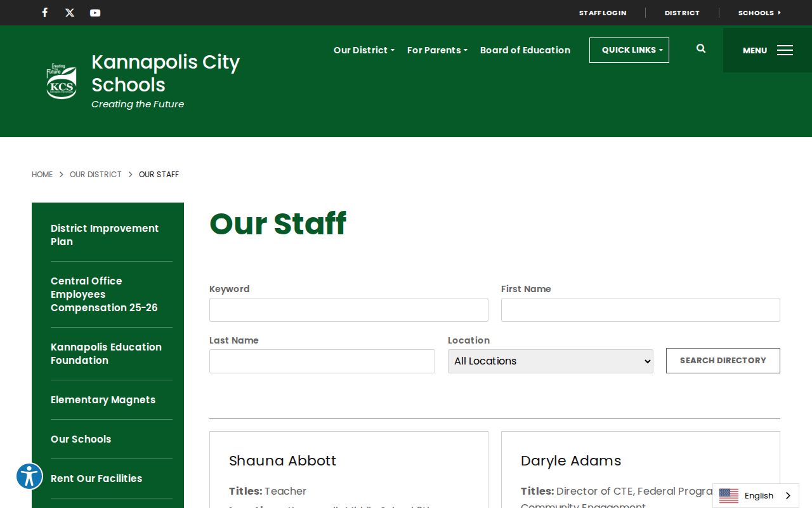Open Kannapolis Education Foundation sidebar item
The image size is (812, 508).
click(111, 354)
